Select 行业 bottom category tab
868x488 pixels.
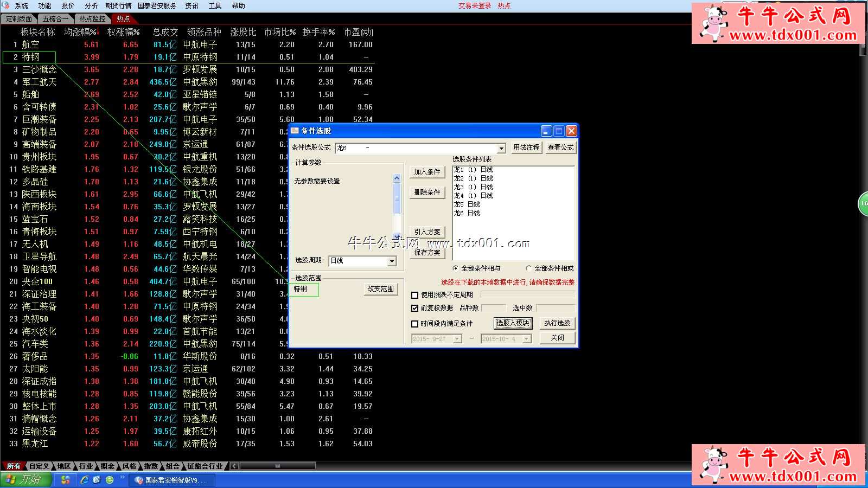coord(86,466)
